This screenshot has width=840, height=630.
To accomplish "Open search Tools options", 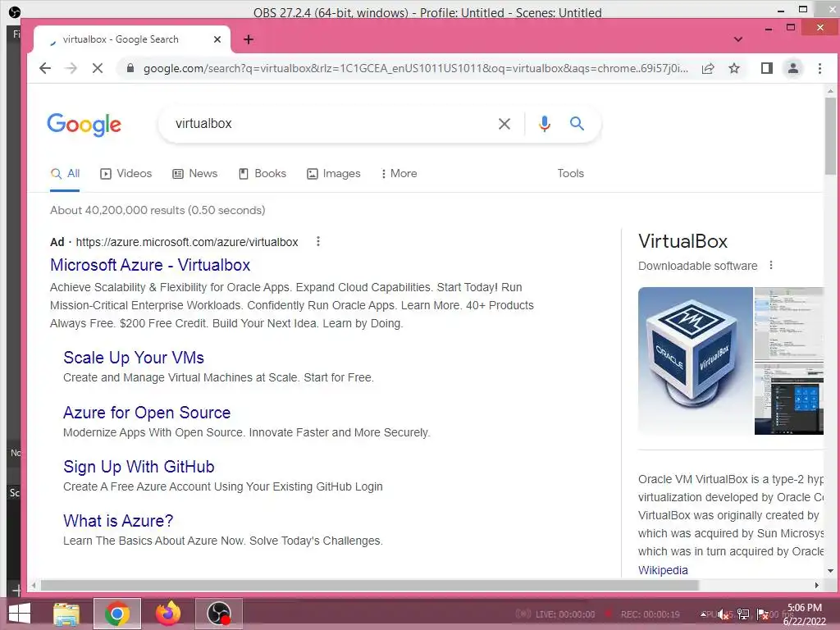I will (x=571, y=174).
